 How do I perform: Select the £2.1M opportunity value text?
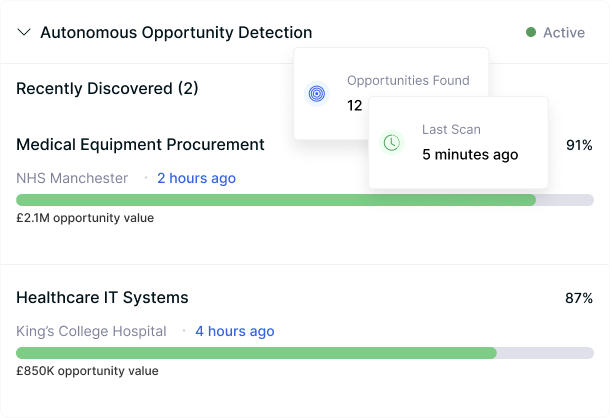85,218
